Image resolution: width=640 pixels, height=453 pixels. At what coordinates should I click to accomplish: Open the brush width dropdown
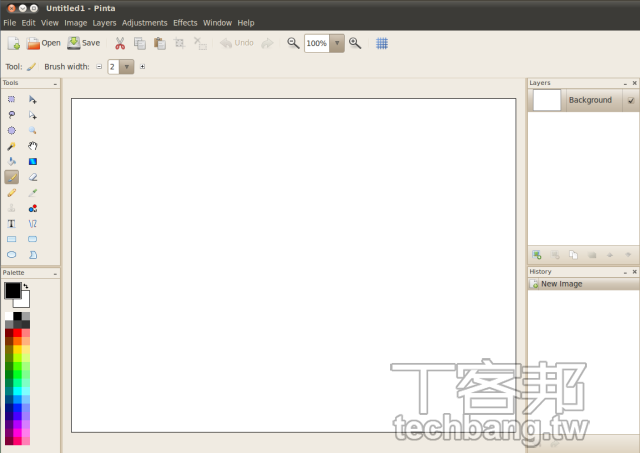pos(127,67)
